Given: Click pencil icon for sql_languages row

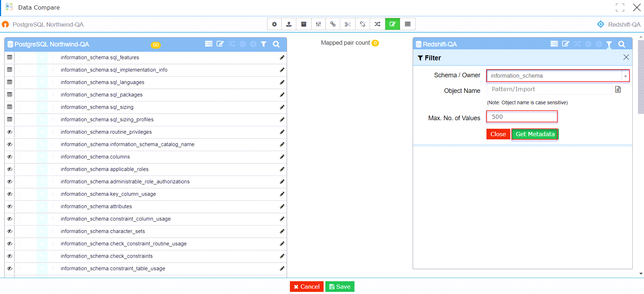Looking at the screenshot, I should [282, 82].
